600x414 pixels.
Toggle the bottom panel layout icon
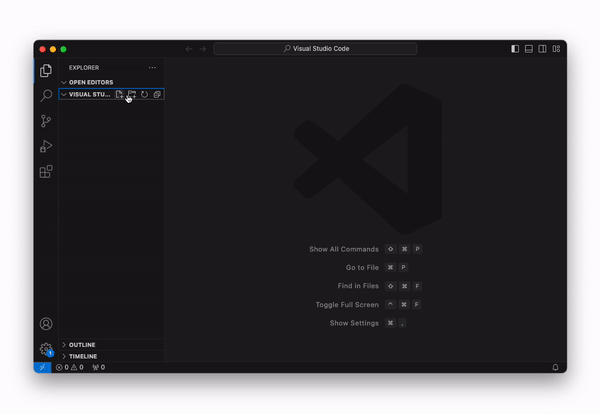529,49
